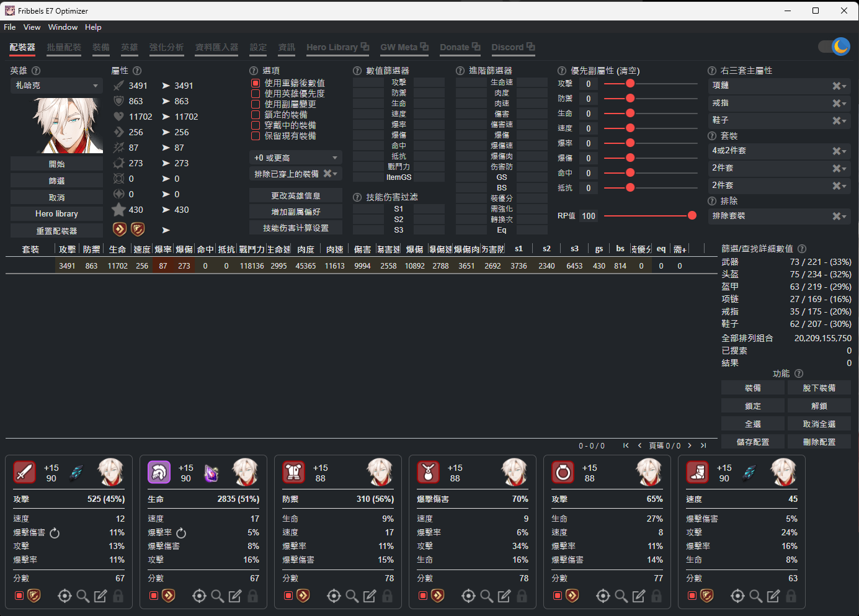Viewport: 859px width, 616px height.
Task: Uncheck 使用重鑄後數值 option
Action: point(256,83)
